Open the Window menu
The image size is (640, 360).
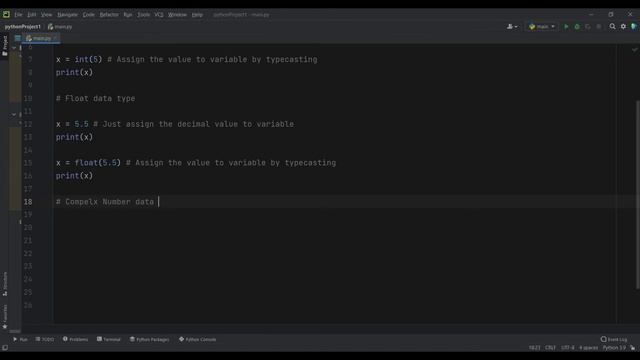177,15
